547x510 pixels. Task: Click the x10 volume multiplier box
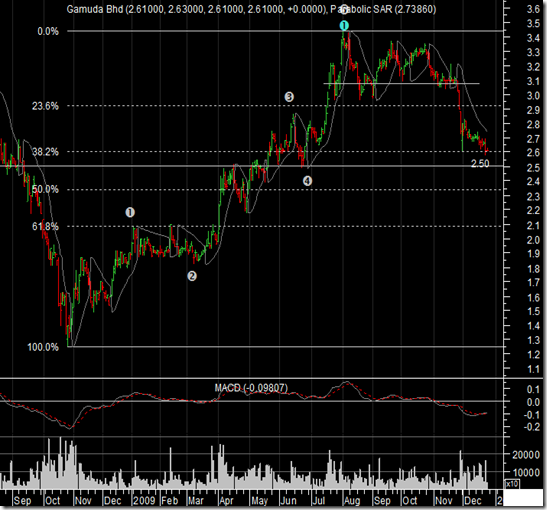tap(513, 484)
